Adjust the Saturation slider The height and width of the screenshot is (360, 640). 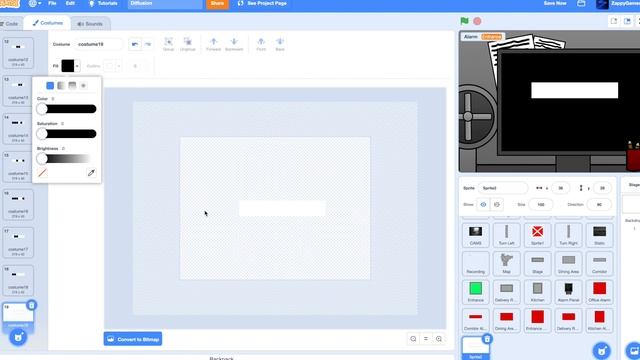(x=67, y=134)
